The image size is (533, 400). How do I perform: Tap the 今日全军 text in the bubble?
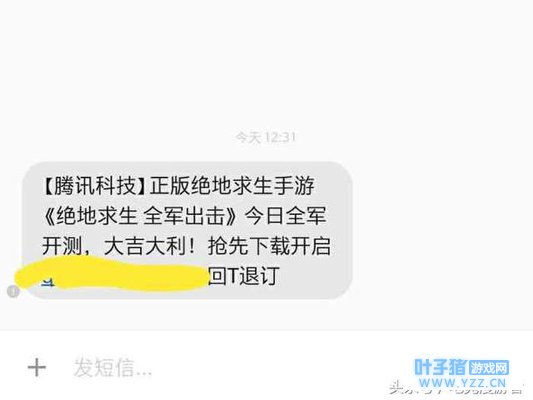click(x=286, y=216)
